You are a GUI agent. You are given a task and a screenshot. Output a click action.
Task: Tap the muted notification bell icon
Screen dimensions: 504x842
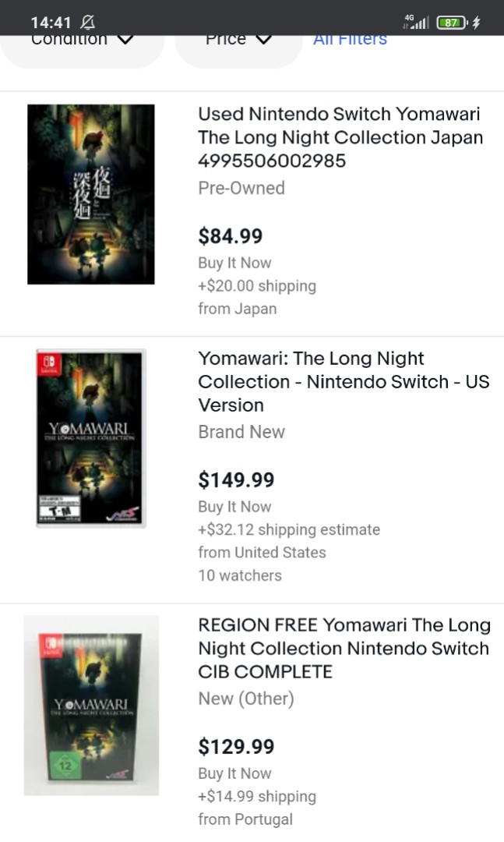coord(87,21)
